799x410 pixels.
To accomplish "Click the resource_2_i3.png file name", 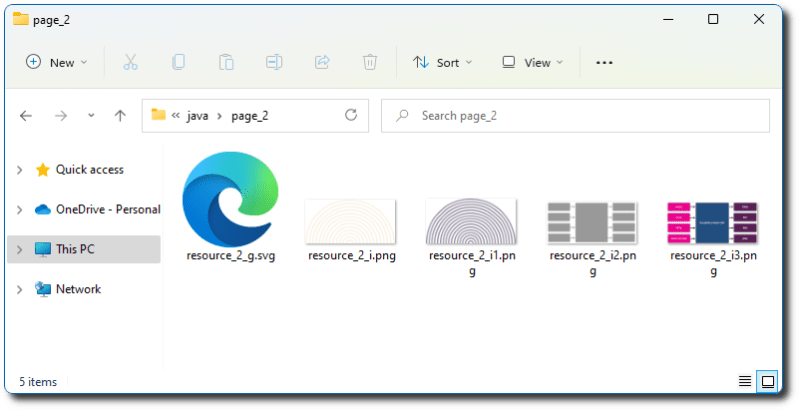I will click(713, 263).
